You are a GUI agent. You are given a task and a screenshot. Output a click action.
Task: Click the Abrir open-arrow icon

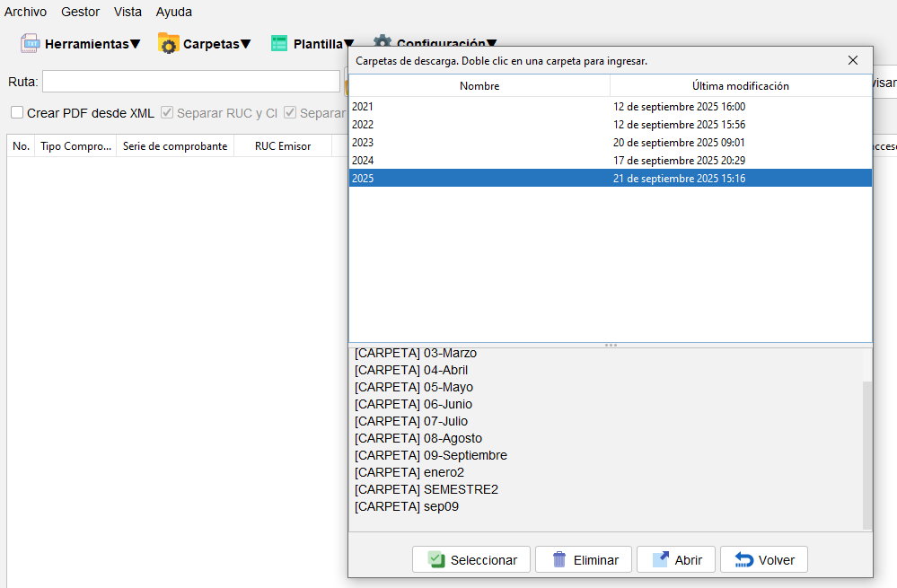(661, 559)
